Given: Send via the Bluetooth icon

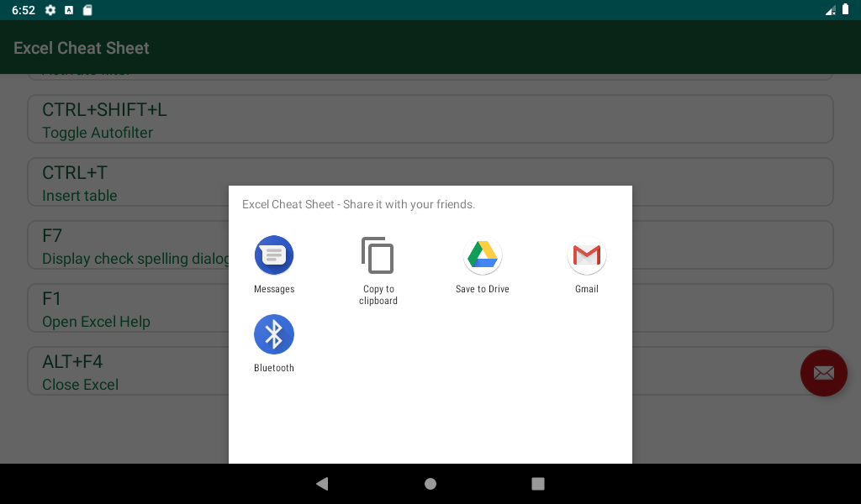Looking at the screenshot, I should point(274,334).
